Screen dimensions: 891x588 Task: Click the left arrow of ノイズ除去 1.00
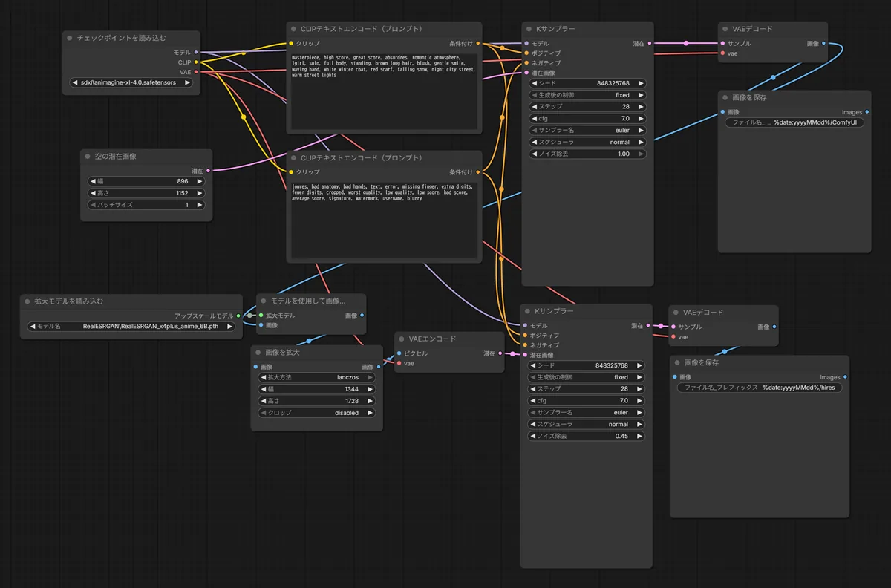pos(533,154)
